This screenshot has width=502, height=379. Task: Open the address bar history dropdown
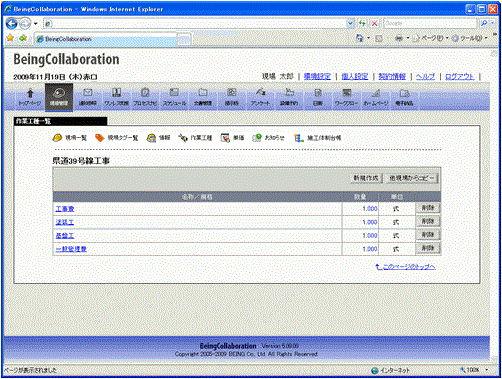(x=350, y=23)
